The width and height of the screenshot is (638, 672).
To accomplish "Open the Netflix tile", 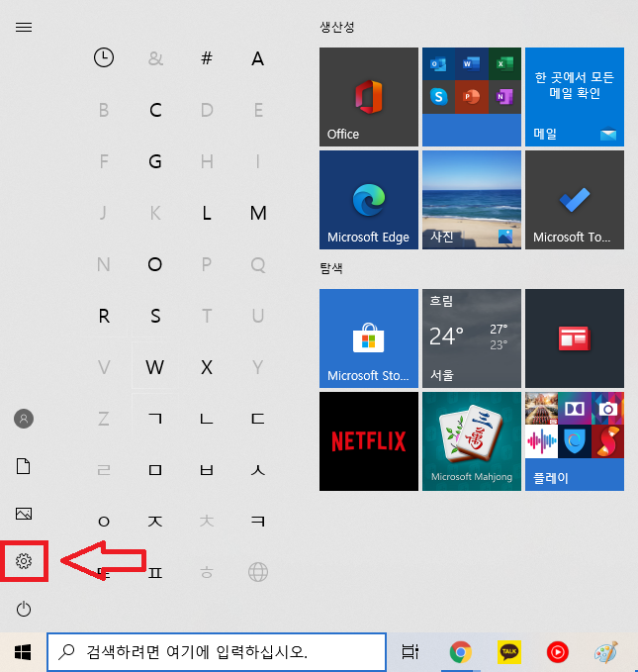I will coord(369,441).
